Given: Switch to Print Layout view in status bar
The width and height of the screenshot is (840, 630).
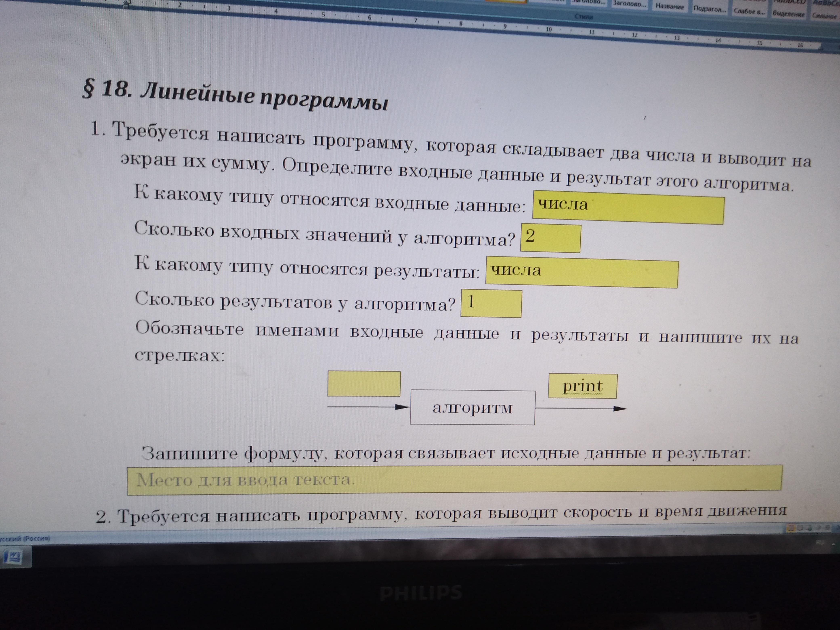Looking at the screenshot, I should (x=791, y=528).
